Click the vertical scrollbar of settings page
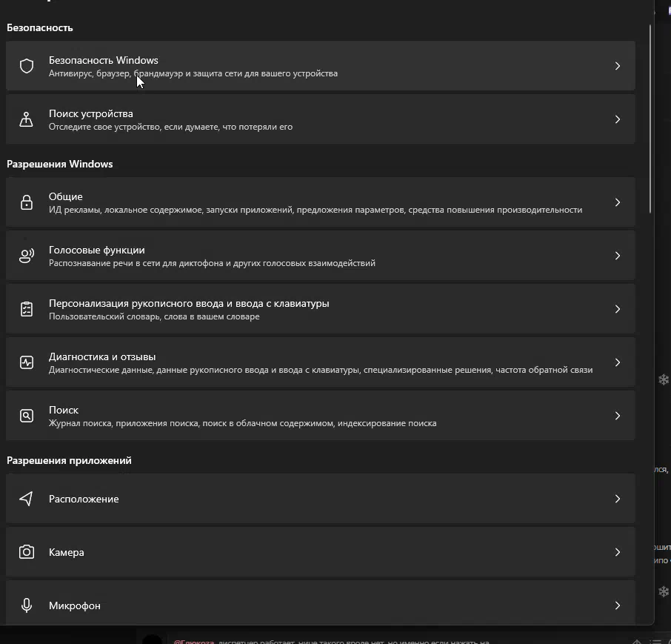Viewport: 671px width, 644px height. (x=650, y=119)
